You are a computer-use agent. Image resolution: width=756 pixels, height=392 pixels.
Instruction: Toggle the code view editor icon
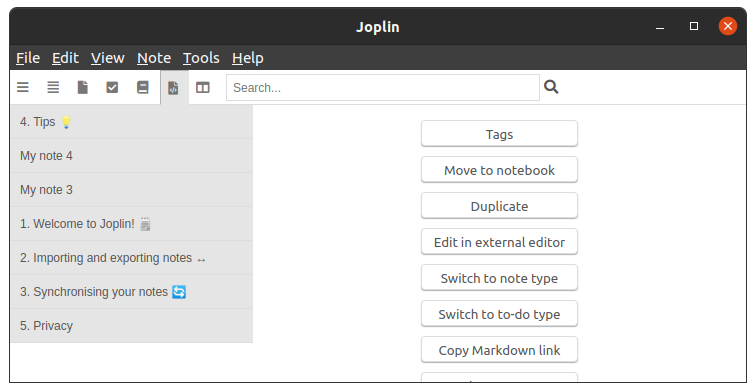(173, 88)
